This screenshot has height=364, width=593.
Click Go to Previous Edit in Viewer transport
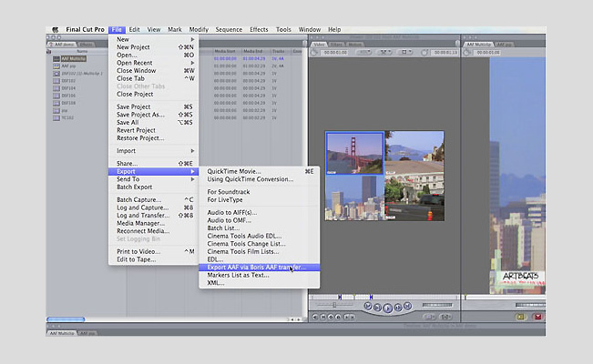coord(368,306)
